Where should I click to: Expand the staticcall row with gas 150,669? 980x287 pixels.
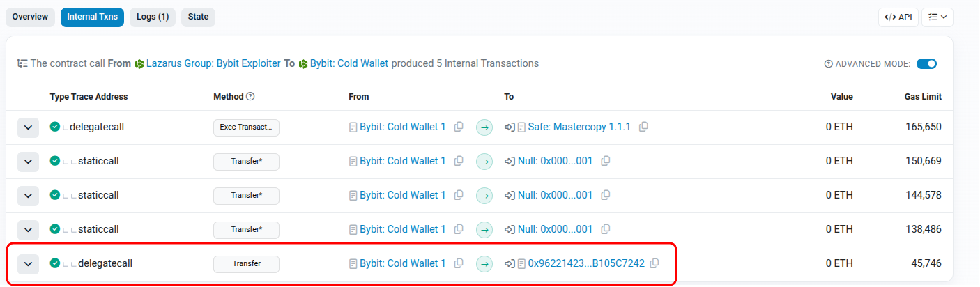[x=28, y=162]
